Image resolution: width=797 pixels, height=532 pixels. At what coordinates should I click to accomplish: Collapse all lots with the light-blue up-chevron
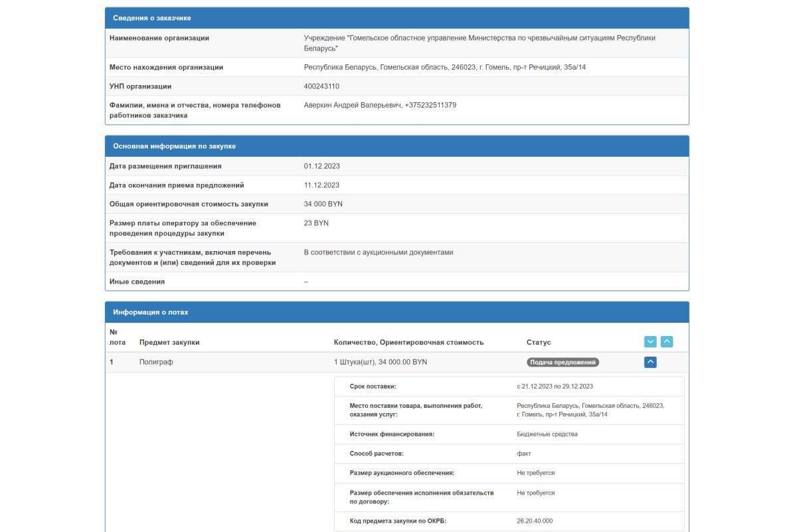667,341
